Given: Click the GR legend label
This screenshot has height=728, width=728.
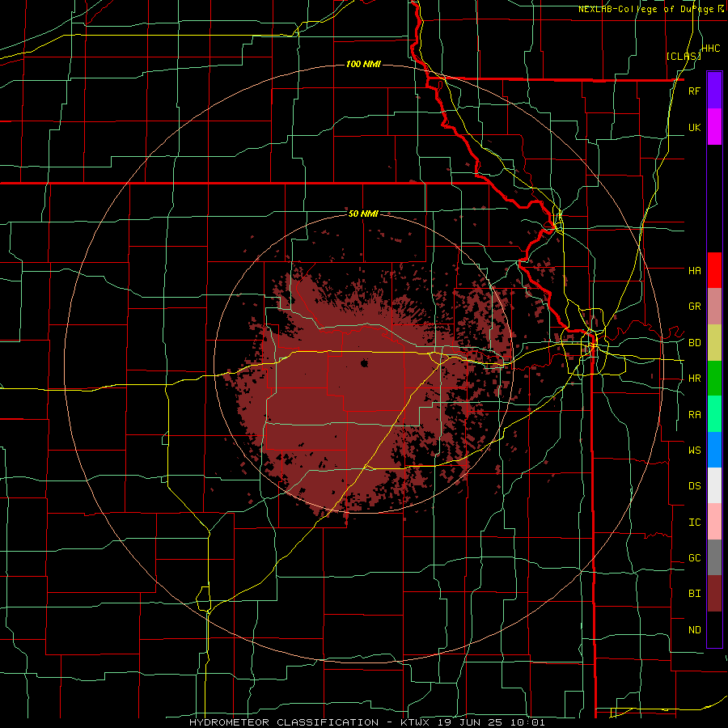Looking at the screenshot, I should tap(694, 307).
